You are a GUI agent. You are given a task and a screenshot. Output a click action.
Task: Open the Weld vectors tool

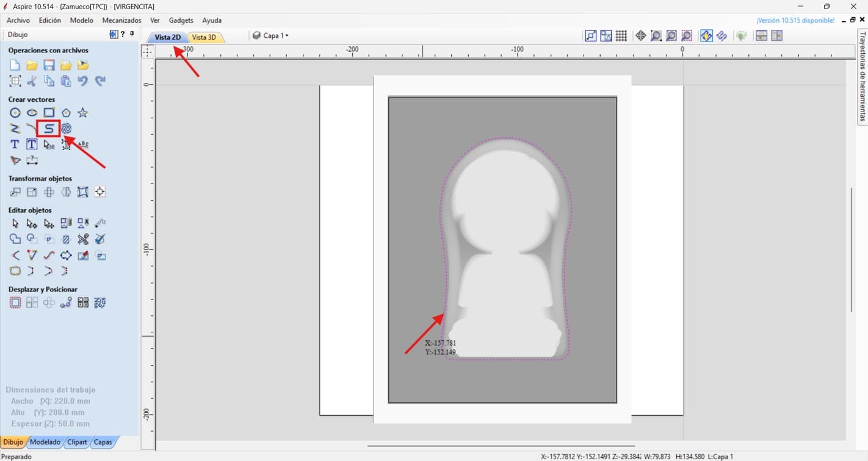[x=15, y=240]
